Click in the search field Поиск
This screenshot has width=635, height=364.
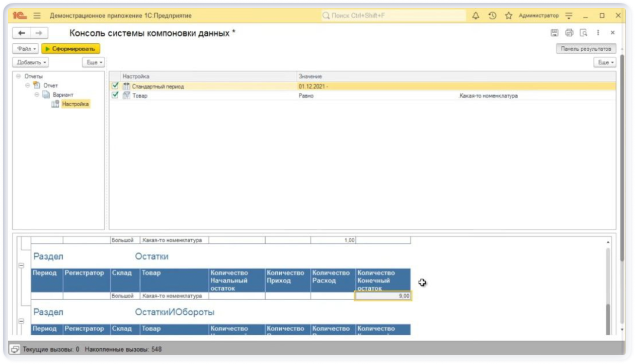[392, 16]
